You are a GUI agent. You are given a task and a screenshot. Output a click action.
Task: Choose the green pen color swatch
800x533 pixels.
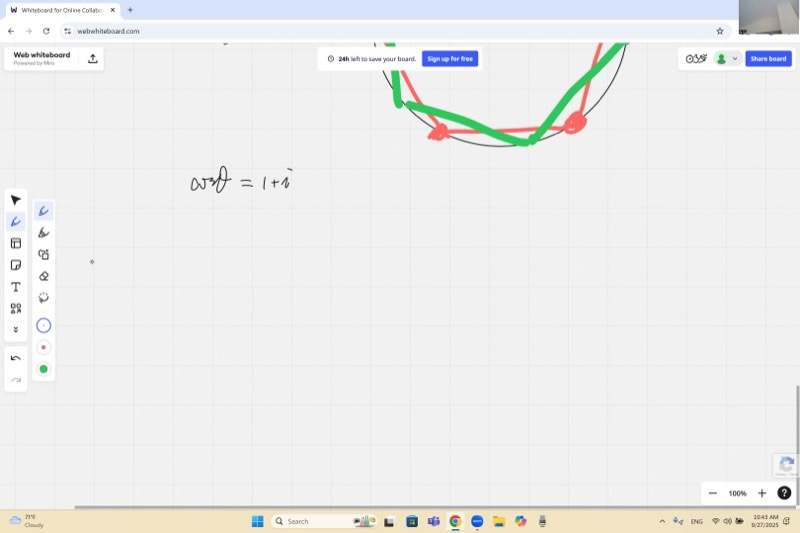[x=43, y=369]
